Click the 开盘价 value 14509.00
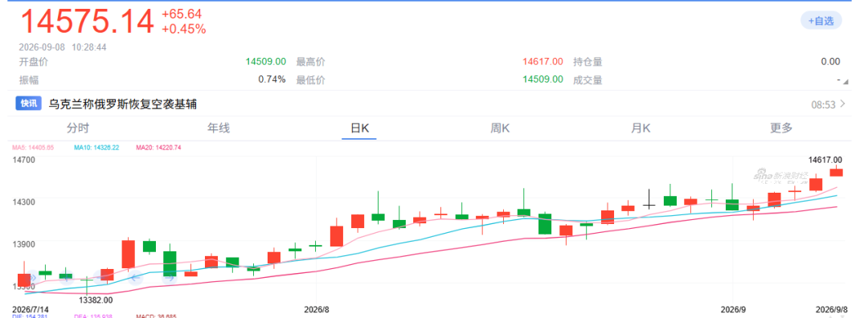This screenshot has width=868, height=318. tap(266, 61)
